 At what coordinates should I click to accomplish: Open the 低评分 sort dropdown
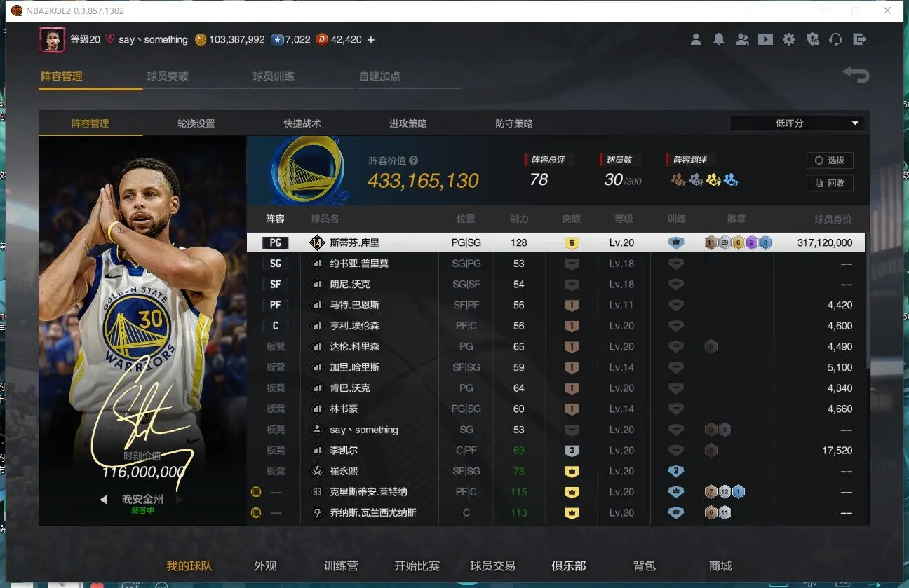tap(797, 123)
